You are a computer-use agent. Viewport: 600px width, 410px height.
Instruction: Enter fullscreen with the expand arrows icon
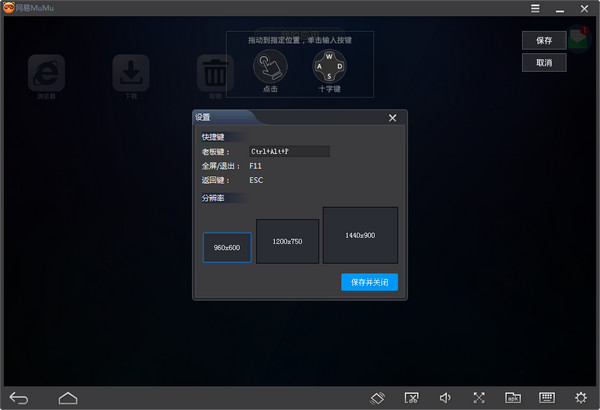pos(479,398)
